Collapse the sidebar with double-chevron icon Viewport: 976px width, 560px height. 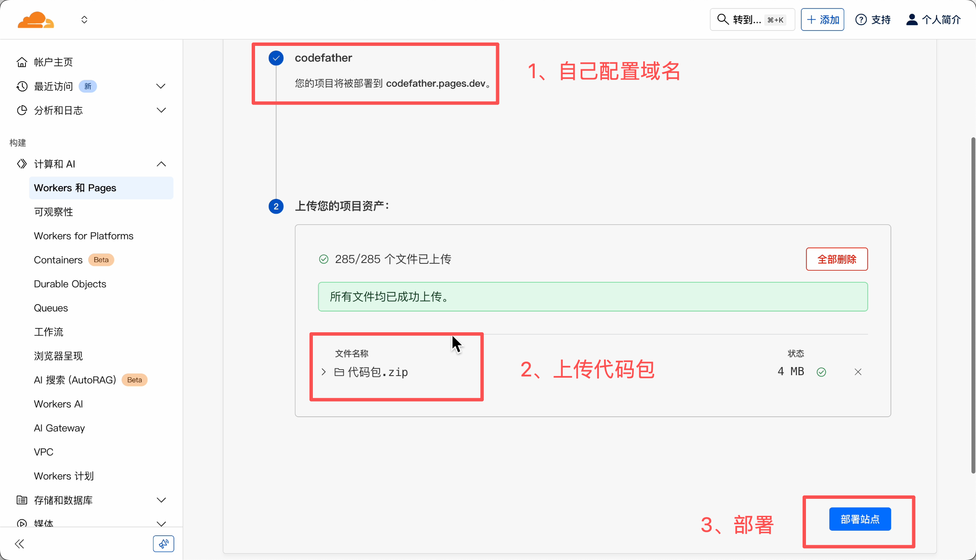pyautogui.click(x=20, y=544)
